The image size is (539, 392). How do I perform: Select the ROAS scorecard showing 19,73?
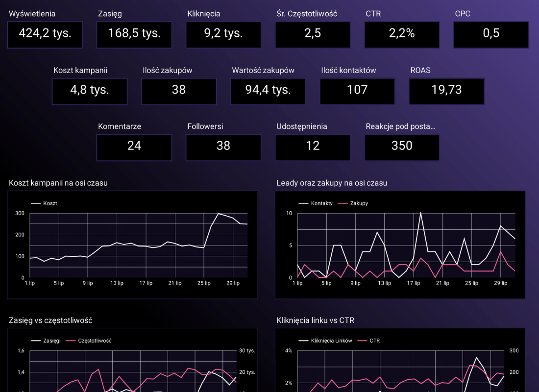(446, 91)
